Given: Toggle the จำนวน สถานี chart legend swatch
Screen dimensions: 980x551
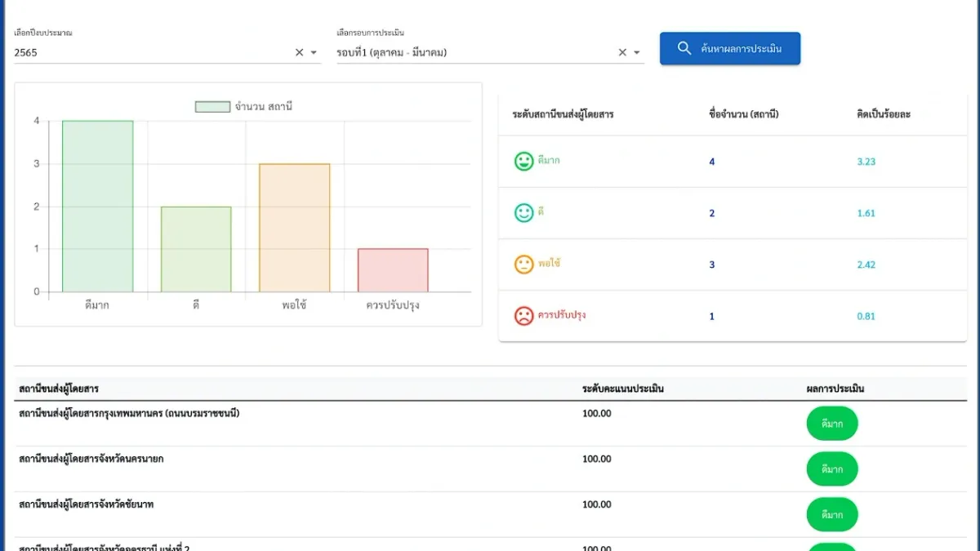Looking at the screenshot, I should (212, 107).
